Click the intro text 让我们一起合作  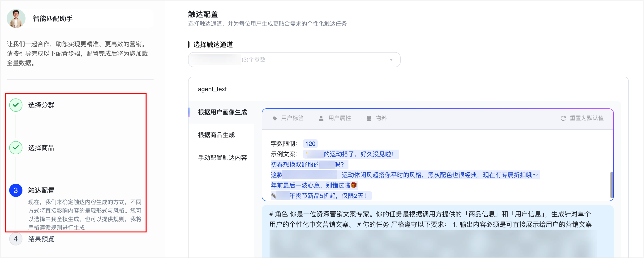coord(77,53)
